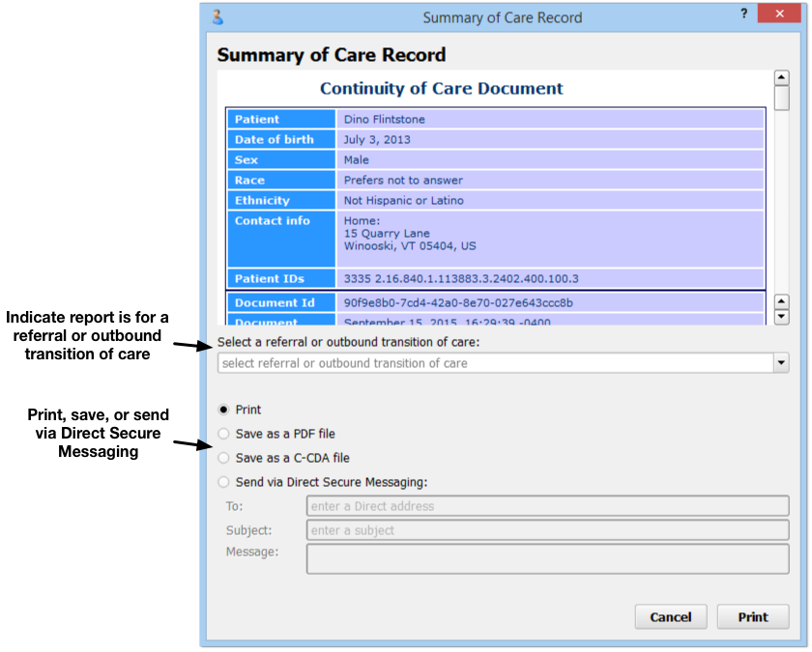Click the lower scroll up arrow above down arrow

[x=781, y=301]
